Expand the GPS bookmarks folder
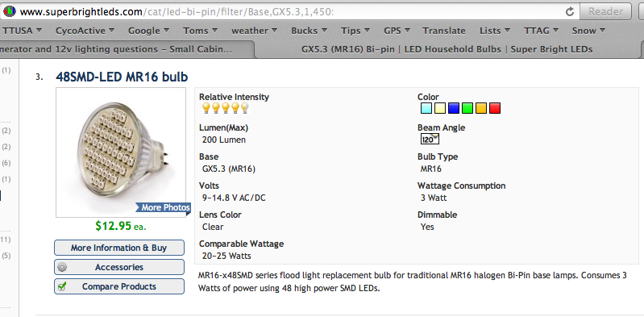644x317 pixels. (x=397, y=31)
